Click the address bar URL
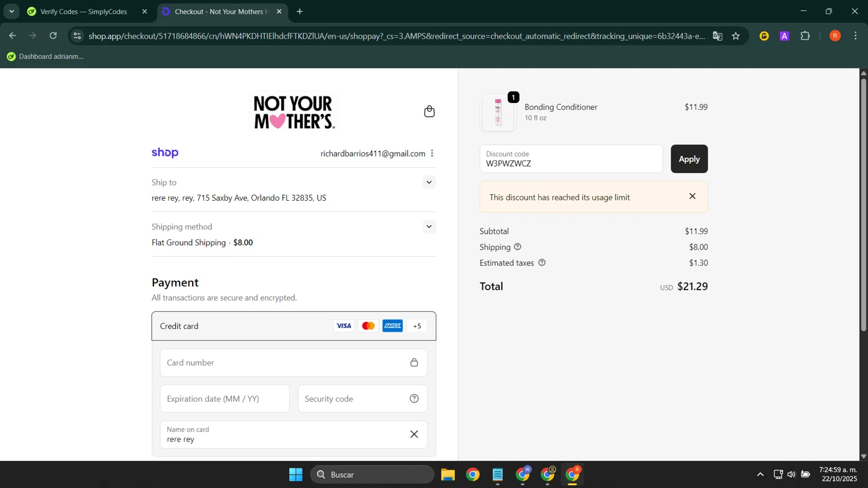Screen dimensions: 868x488 click(397, 36)
